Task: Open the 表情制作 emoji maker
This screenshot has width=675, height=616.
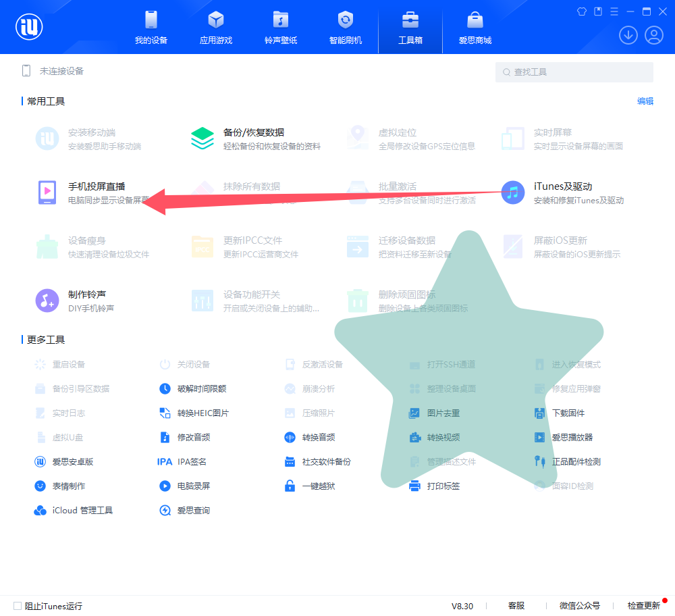Action: 59,486
